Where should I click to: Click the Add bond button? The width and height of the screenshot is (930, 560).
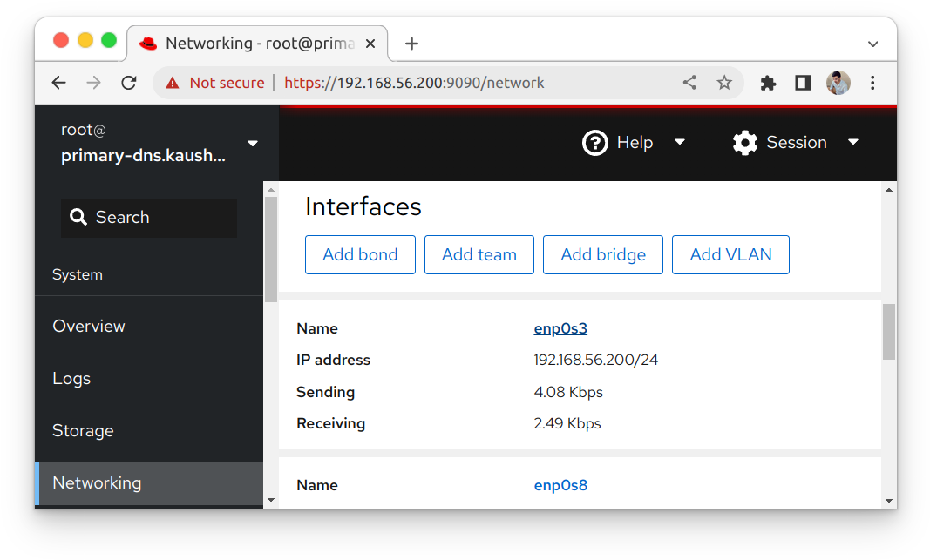[x=360, y=254]
